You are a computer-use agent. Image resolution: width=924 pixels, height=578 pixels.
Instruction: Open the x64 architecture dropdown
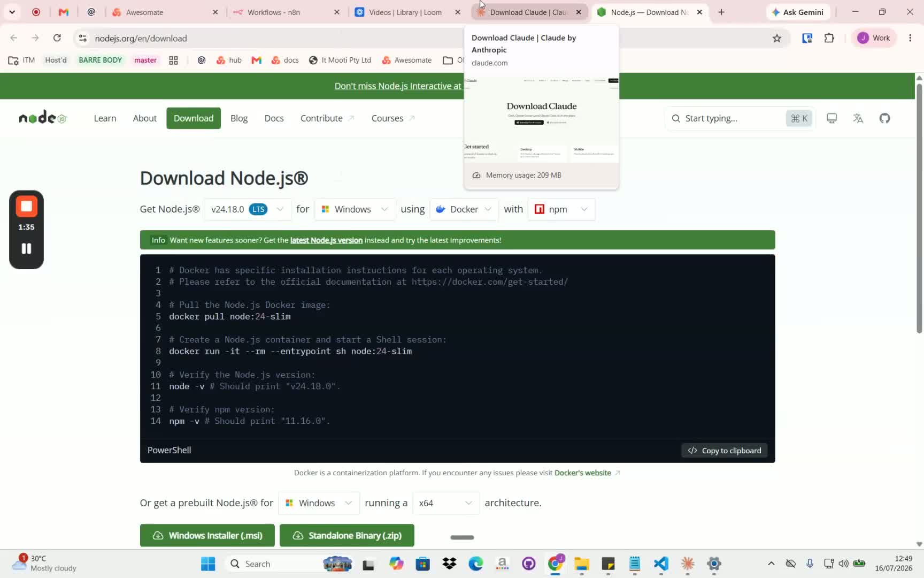[x=446, y=503]
